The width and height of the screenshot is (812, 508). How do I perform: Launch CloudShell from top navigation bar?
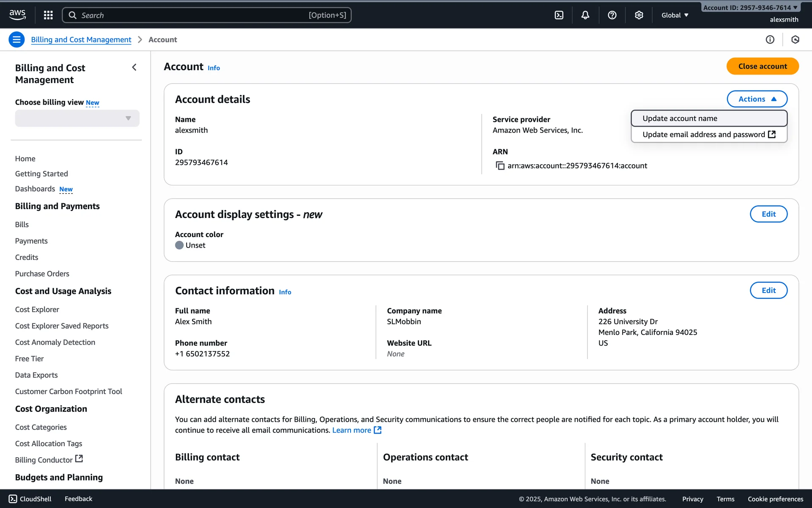pos(559,15)
